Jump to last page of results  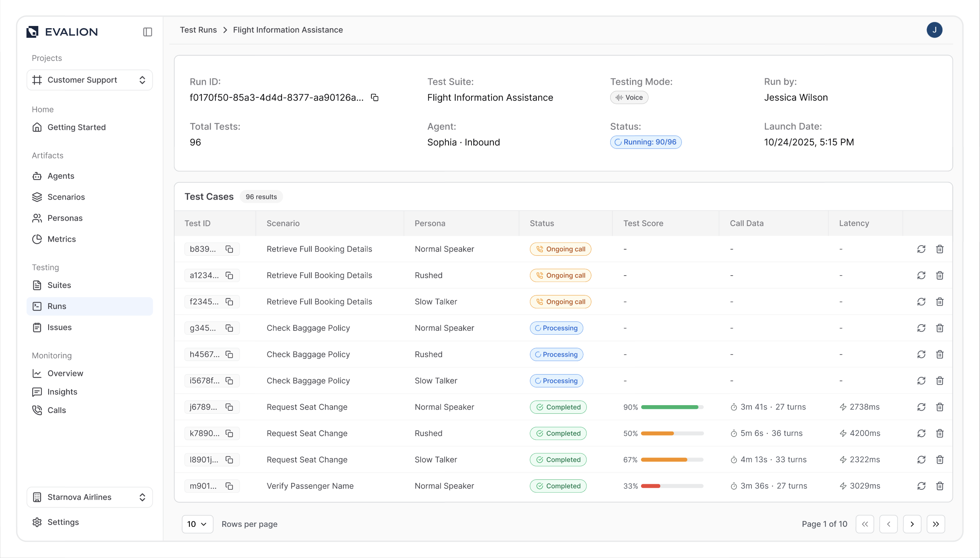click(935, 524)
